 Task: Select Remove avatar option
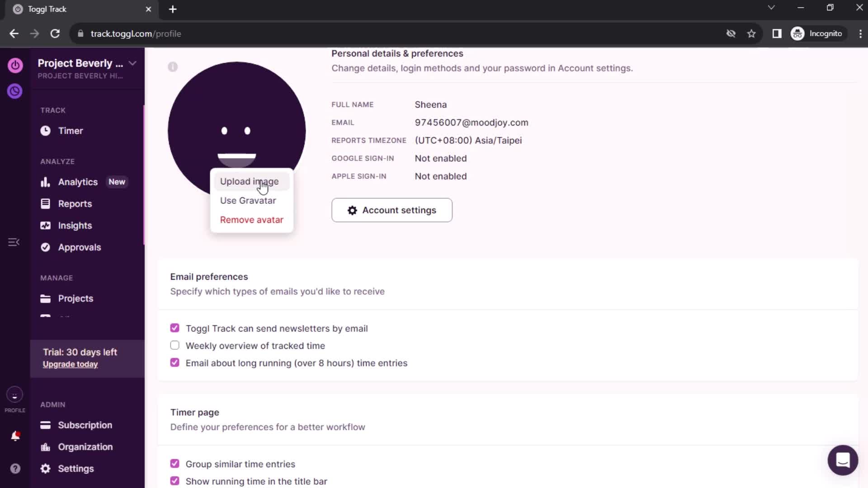click(x=251, y=219)
